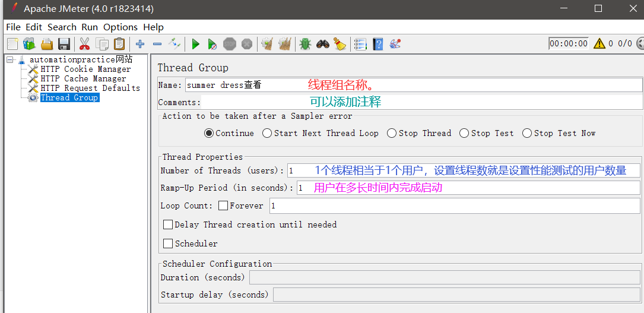The height and width of the screenshot is (313, 644).
Task: Cut the selected element
Action: click(x=84, y=43)
